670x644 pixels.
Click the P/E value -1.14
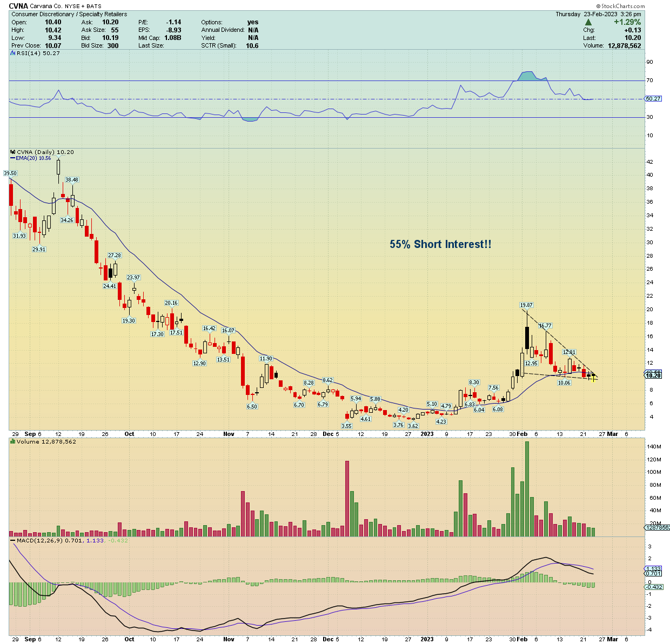(174, 22)
